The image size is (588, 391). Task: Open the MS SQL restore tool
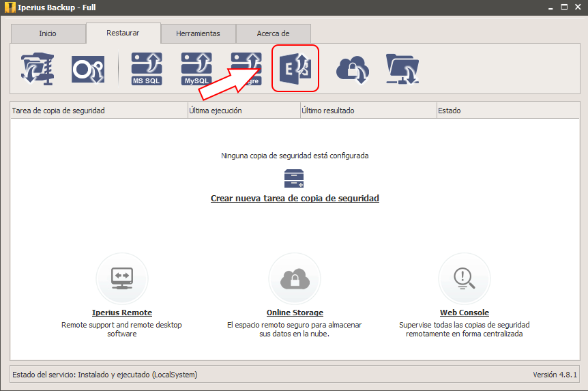pyautogui.click(x=147, y=69)
